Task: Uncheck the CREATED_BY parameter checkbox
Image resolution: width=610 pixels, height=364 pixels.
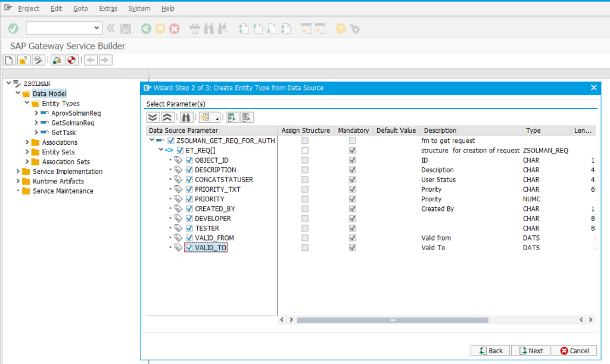Action: [189, 209]
